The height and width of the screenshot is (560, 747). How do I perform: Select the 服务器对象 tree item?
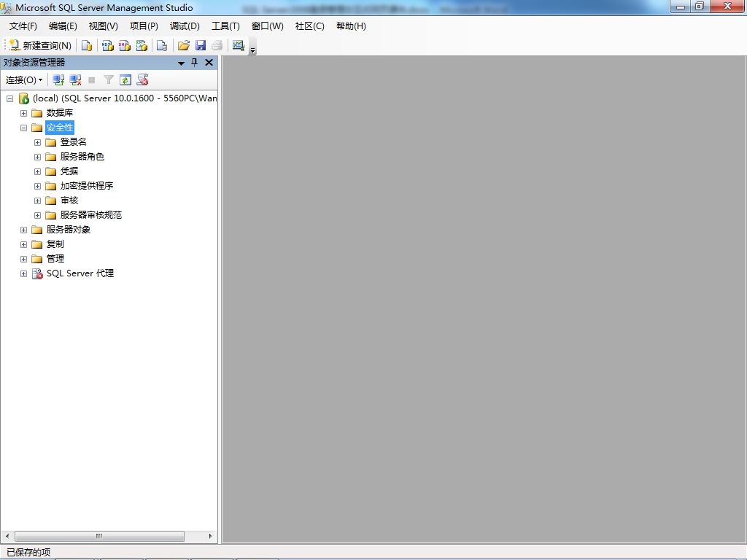(x=68, y=230)
